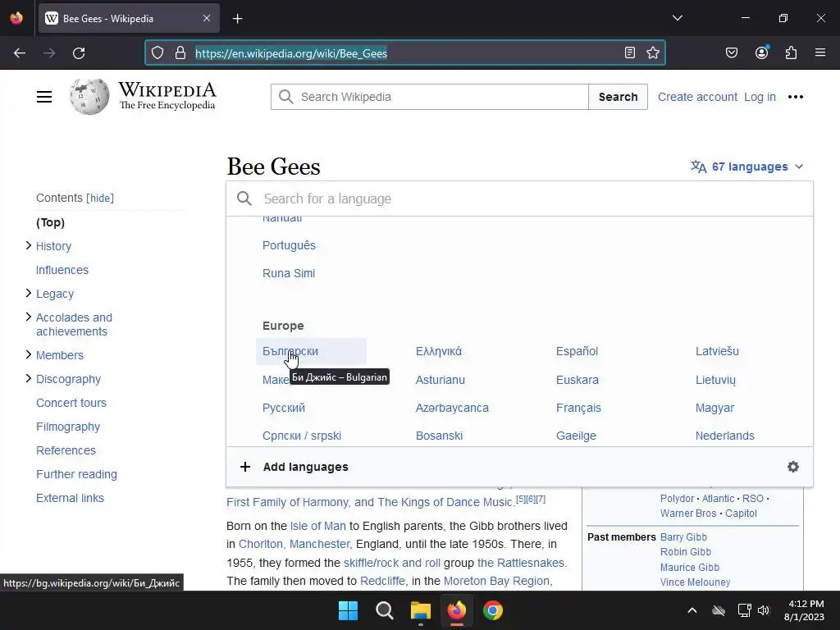Open File Explorer from the taskbar

click(x=421, y=610)
